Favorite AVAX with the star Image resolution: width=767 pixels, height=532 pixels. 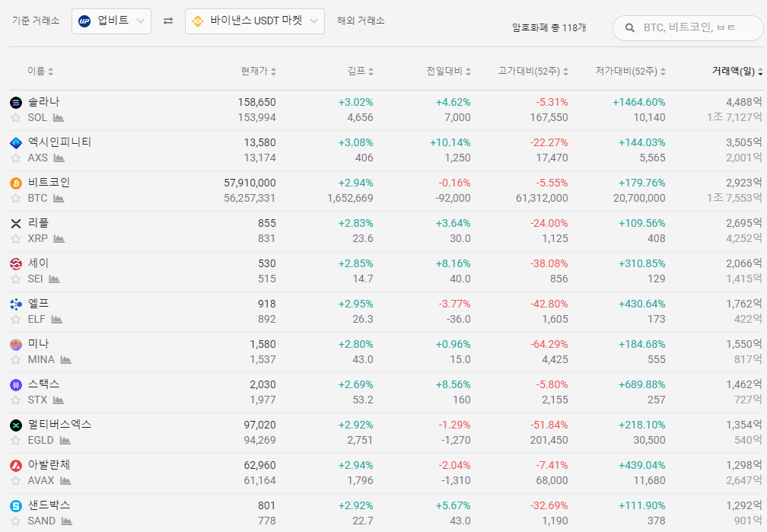(16, 480)
